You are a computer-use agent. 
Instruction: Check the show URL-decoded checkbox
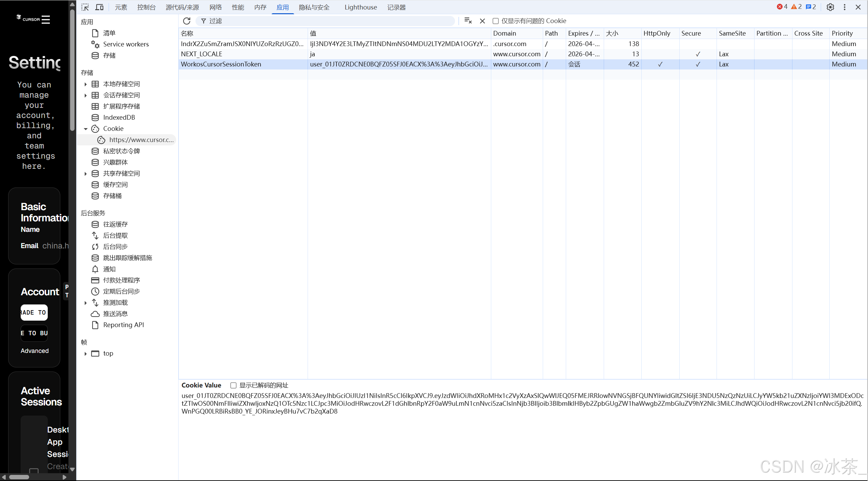pos(233,385)
